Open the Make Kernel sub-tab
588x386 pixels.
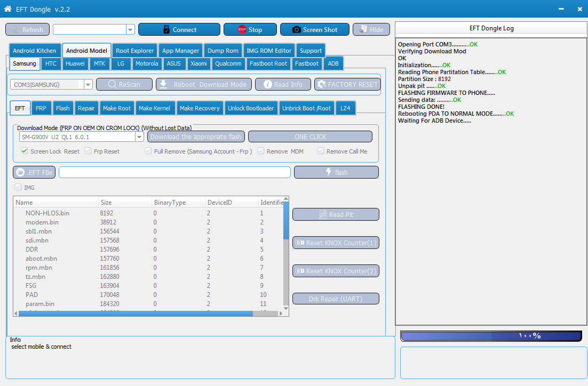tap(154, 108)
